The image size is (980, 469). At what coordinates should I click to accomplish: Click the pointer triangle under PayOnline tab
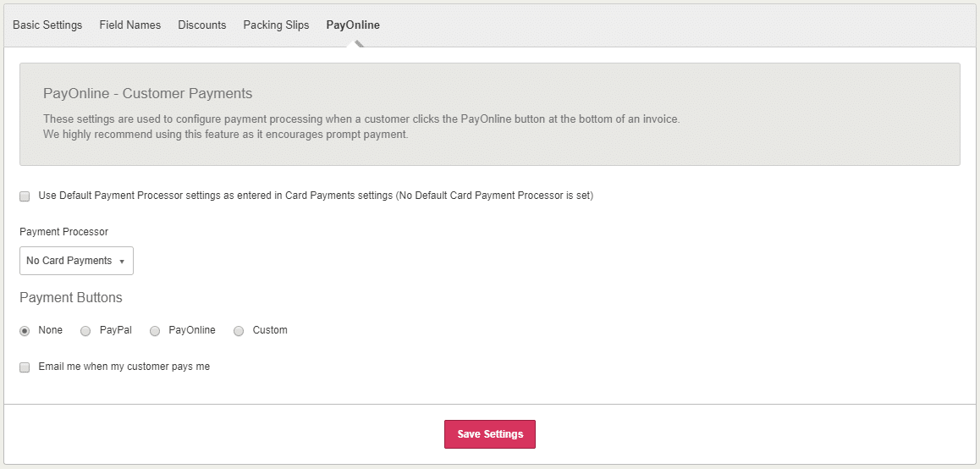(x=357, y=44)
